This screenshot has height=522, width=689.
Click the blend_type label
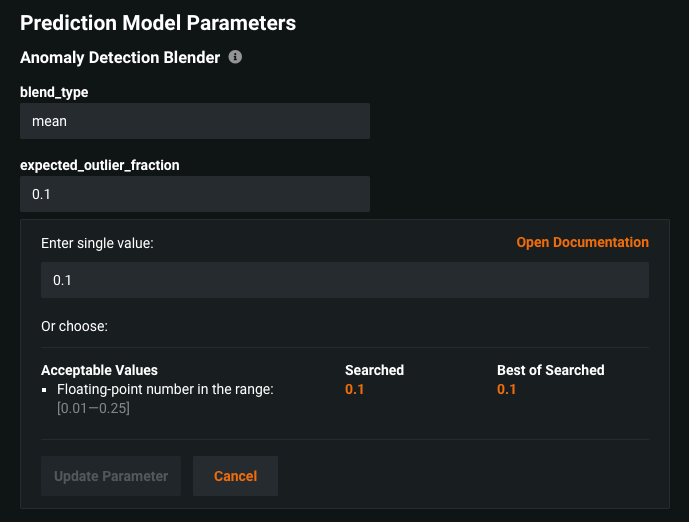(53, 92)
